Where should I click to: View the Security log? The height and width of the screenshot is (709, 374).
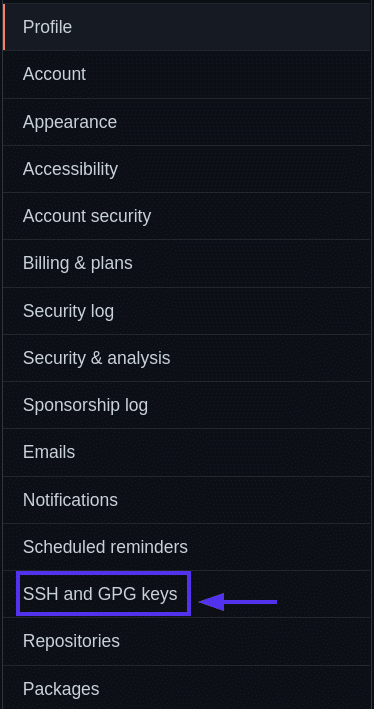(186, 311)
